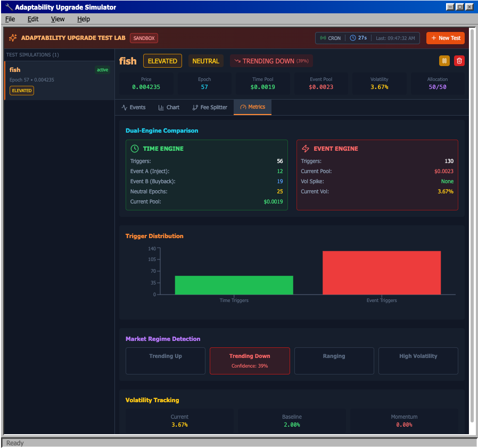Open the View menu
This screenshot has width=478, height=448.
[x=57, y=19]
